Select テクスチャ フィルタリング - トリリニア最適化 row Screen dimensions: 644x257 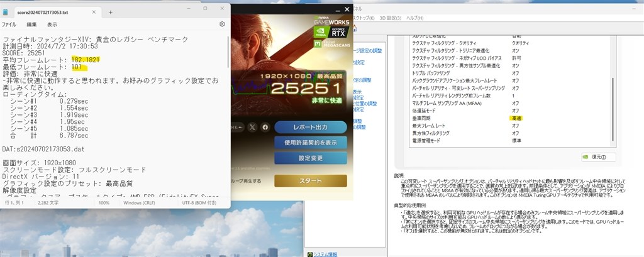(x=511, y=50)
